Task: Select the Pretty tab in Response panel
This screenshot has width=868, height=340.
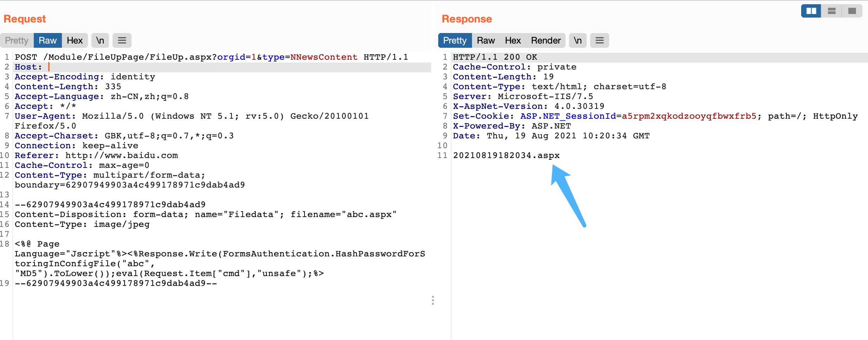Action: 455,40
